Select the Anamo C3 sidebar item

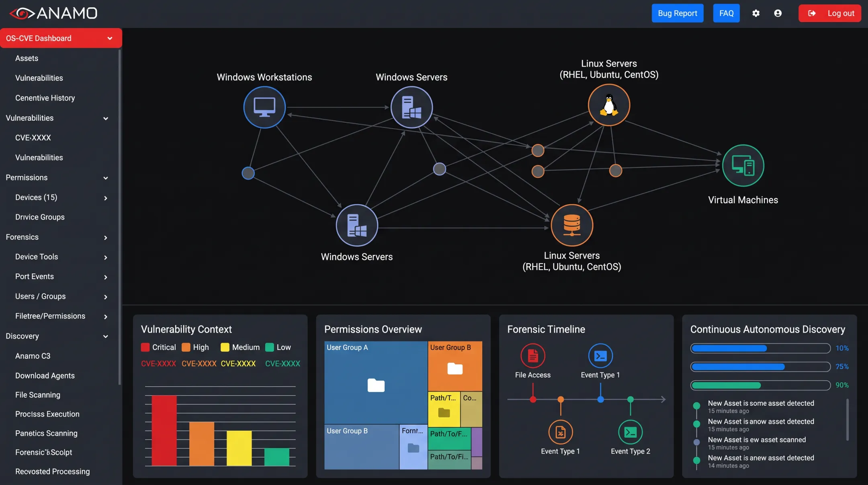pos(33,356)
